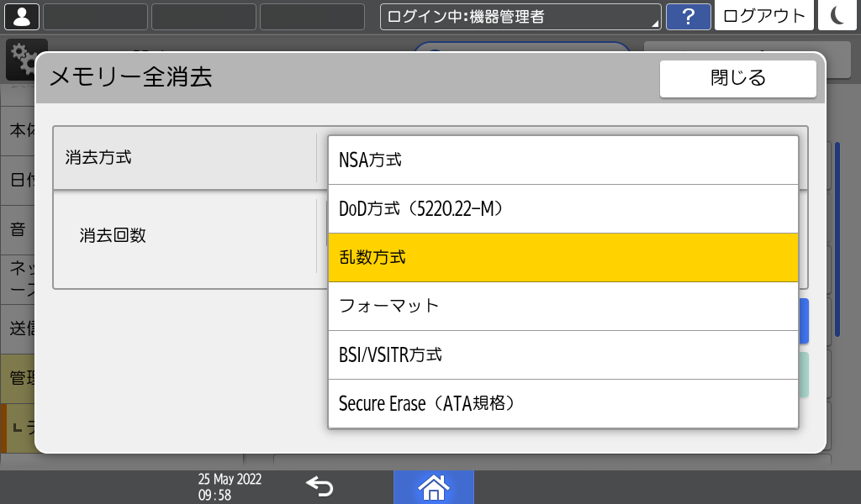
Task: Open help with the question mark button
Action: click(x=688, y=16)
